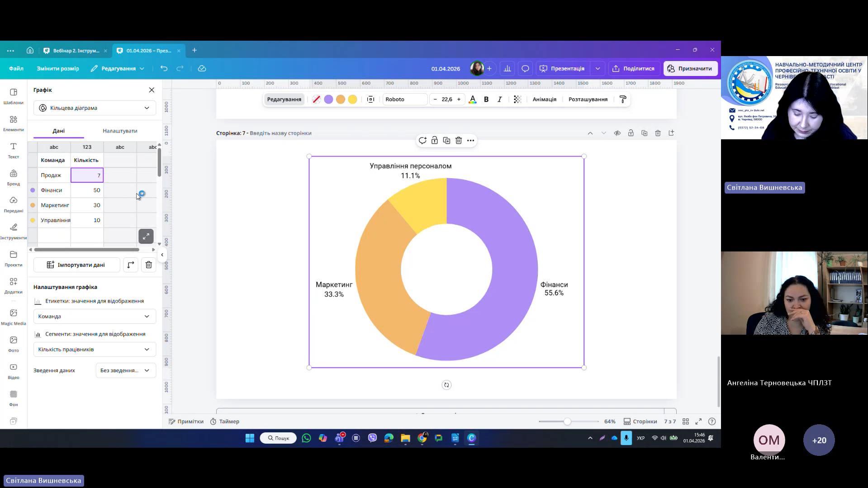Viewport: 868px width, 488px height.
Task: Click the Імпортувати дані button
Action: click(x=76, y=265)
